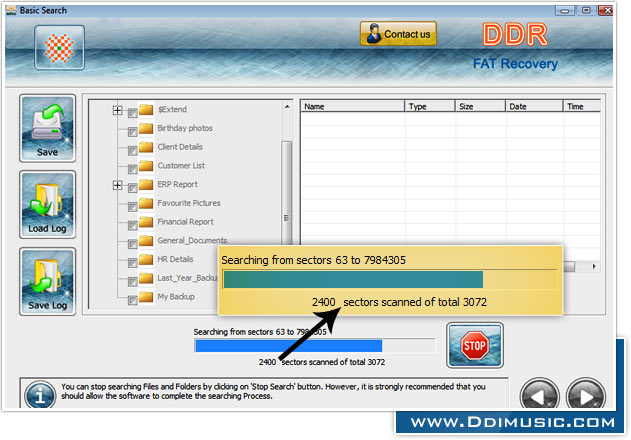
Task: Go to previous step with back arrow
Action: [x=539, y=396]
